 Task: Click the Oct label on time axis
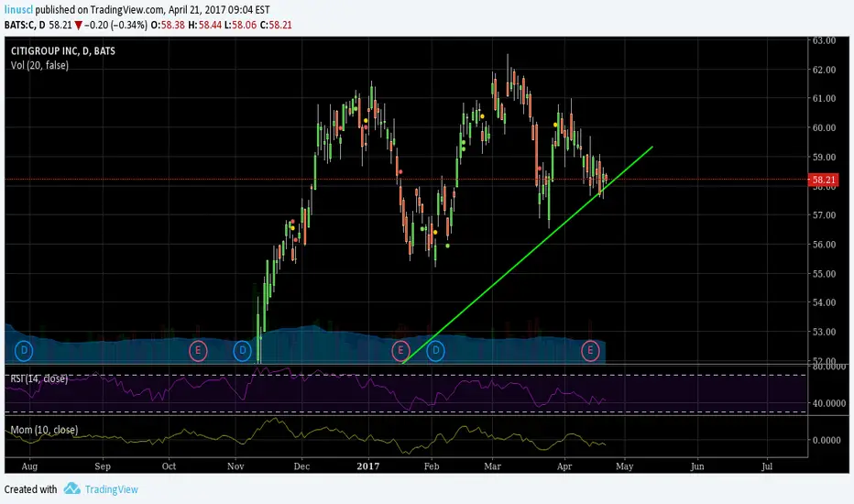point(169,466)
